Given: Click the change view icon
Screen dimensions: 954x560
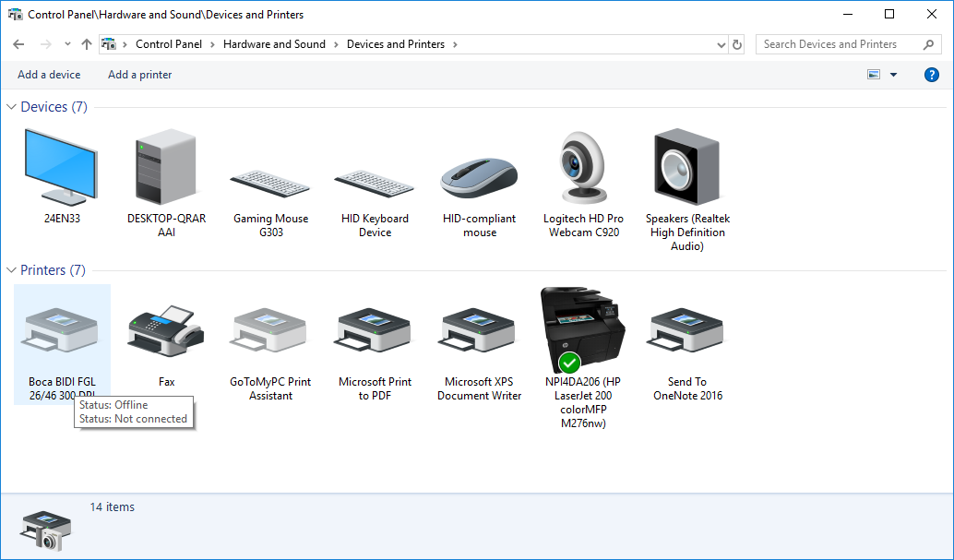Looking at the screenshot, I should click(x=874, y=74).
